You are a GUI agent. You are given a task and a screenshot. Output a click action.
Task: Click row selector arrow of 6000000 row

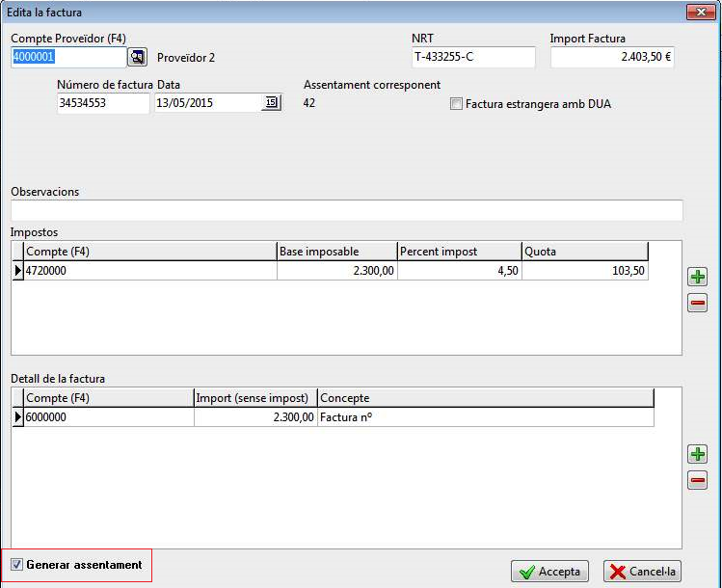tap(17, 417)
